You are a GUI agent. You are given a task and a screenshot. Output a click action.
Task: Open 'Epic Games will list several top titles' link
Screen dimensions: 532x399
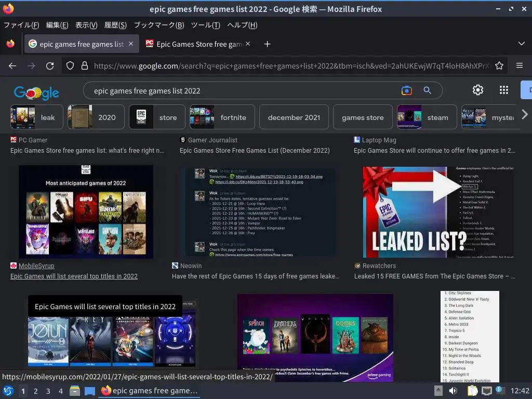tap(74, 276)
